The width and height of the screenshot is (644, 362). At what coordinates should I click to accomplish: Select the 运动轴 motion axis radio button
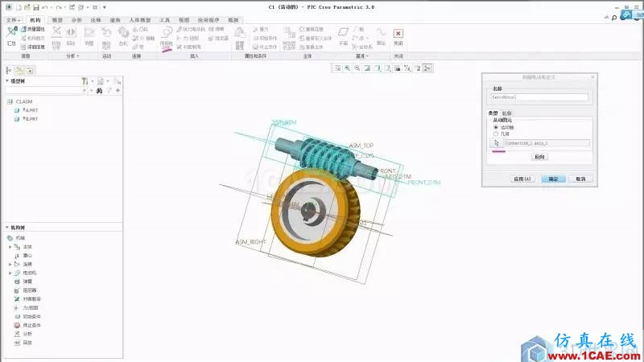click(496, 128)
